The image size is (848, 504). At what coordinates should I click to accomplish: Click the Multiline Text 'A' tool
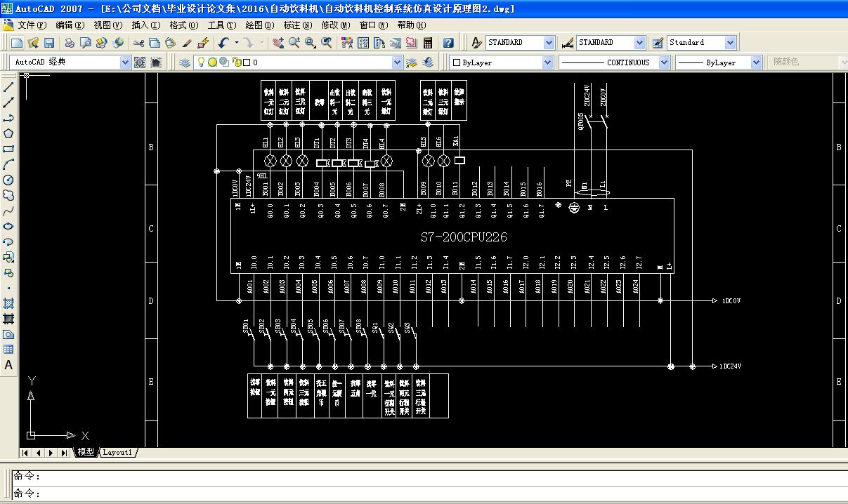pyautogui.click(x=8, y=365)
